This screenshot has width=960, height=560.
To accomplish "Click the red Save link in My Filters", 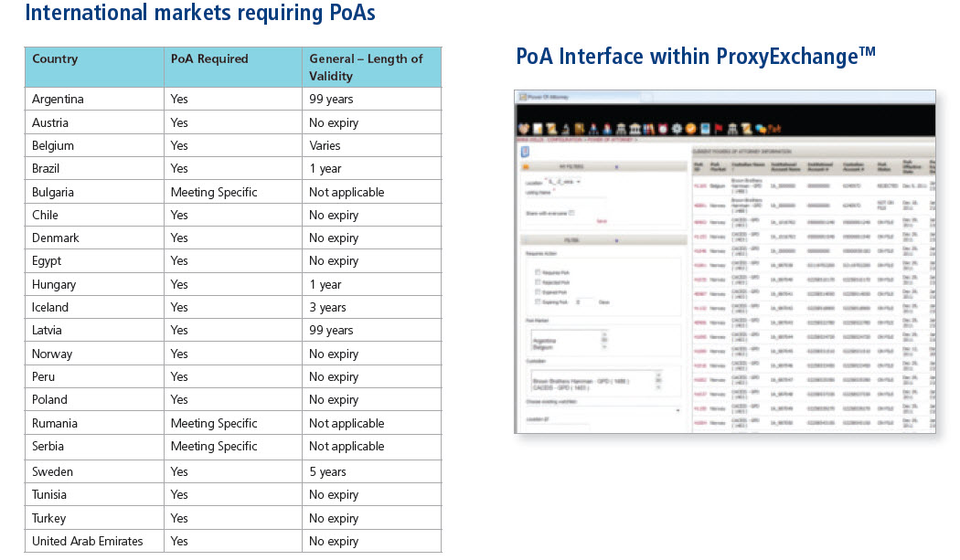I will (601, 221).
